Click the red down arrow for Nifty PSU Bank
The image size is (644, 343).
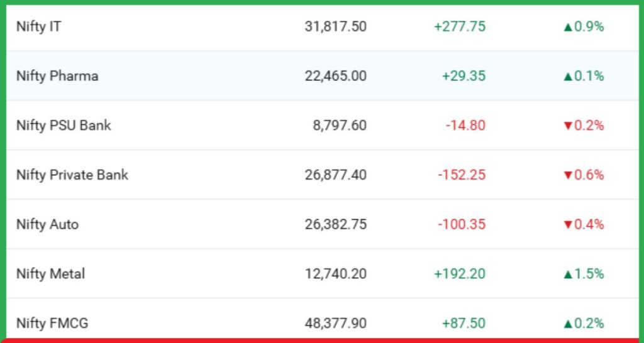point(569,126)
